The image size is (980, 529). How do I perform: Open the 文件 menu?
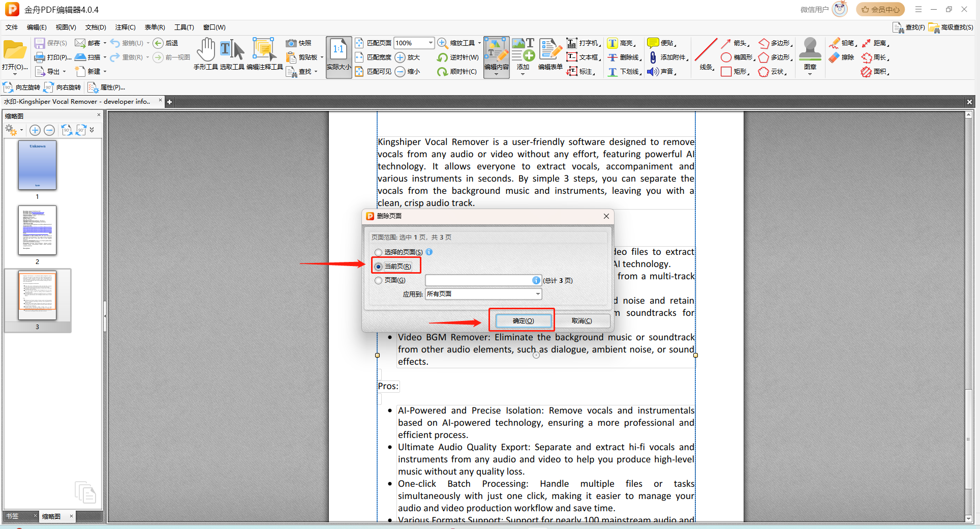pos(12,27)
